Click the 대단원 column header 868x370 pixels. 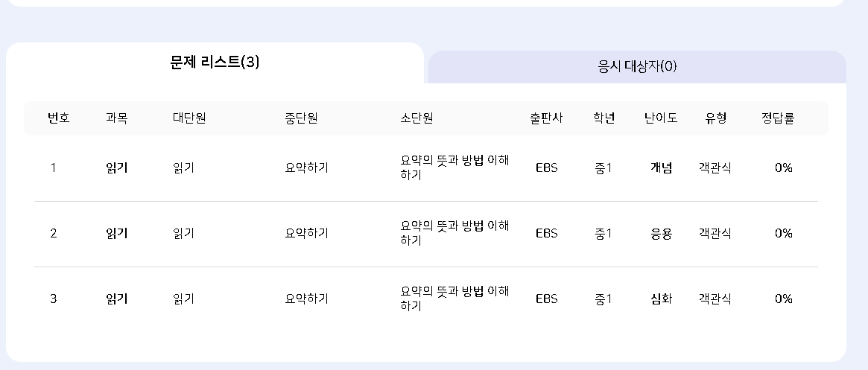click(189, 118)
